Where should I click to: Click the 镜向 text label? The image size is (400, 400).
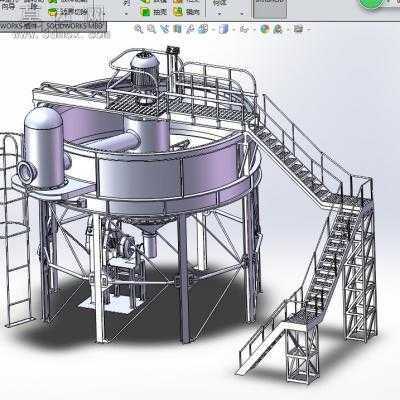193,12
